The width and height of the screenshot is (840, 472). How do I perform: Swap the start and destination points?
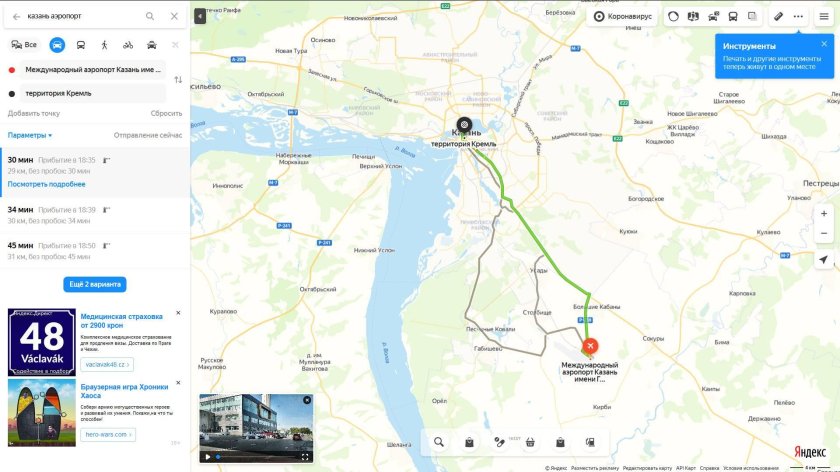pyautogui.click(x=178, y=80)
